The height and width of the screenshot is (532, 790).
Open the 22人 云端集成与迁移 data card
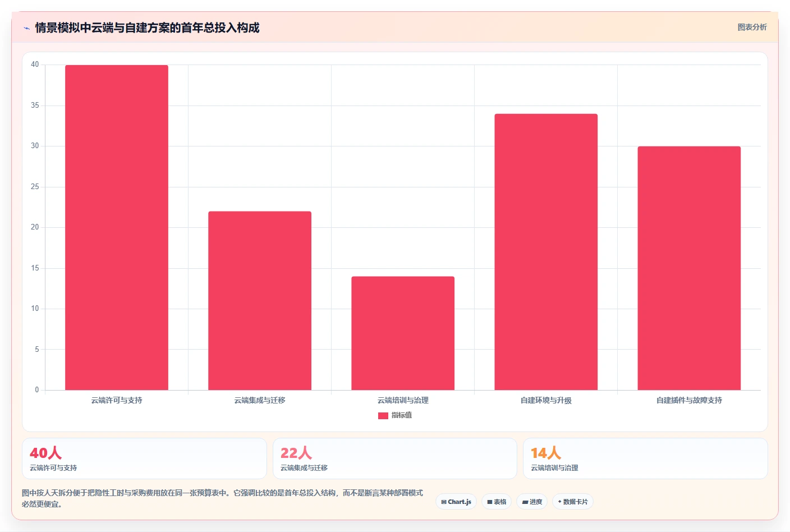(x=395, y=458)
